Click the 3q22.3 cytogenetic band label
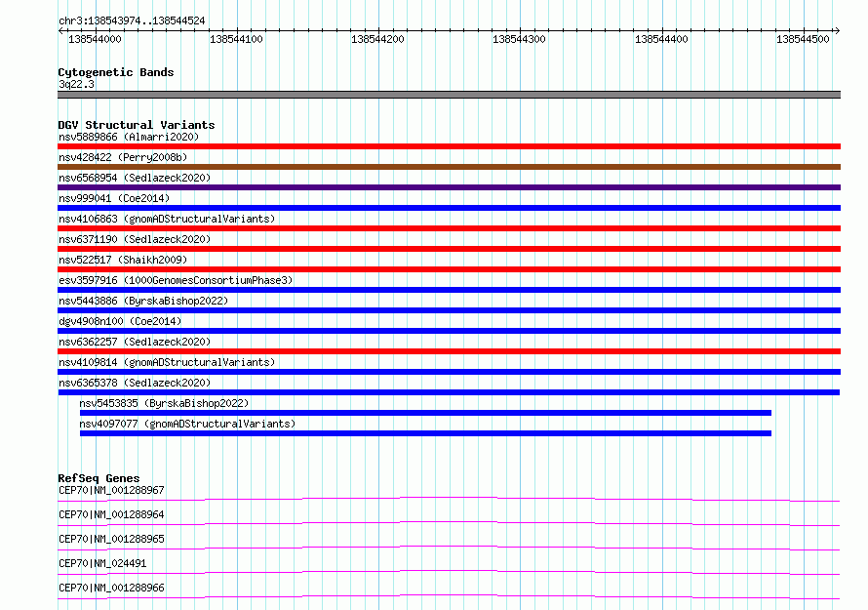Viewport: 868px width, 610px height. 76,84
